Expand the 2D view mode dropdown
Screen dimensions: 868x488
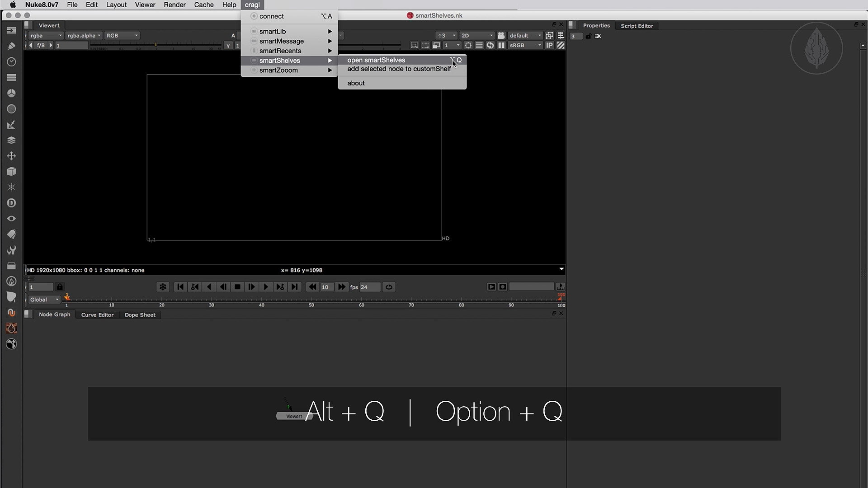[x=477, y=35]
